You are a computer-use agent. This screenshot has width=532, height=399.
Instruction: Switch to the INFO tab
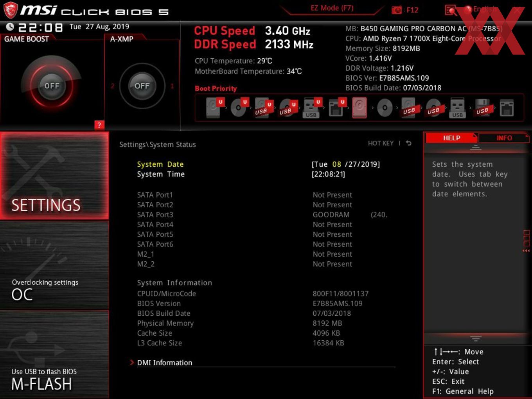pos(504,138)
